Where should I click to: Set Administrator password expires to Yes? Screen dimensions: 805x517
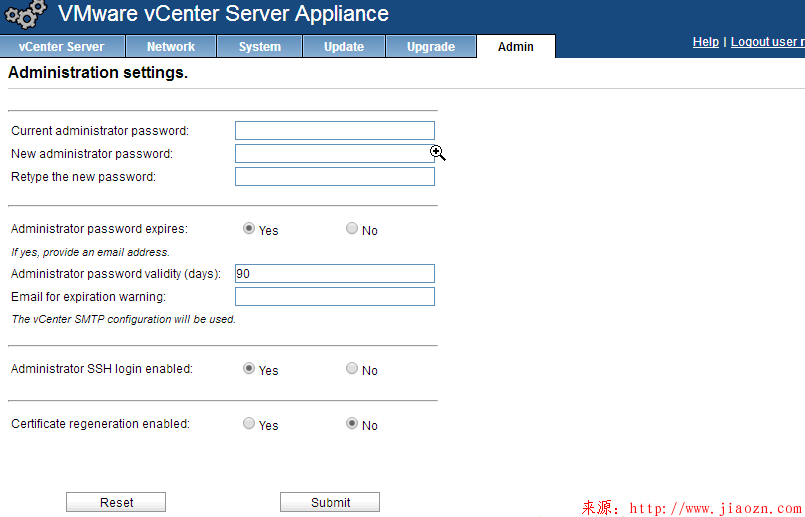coord(249,229)
